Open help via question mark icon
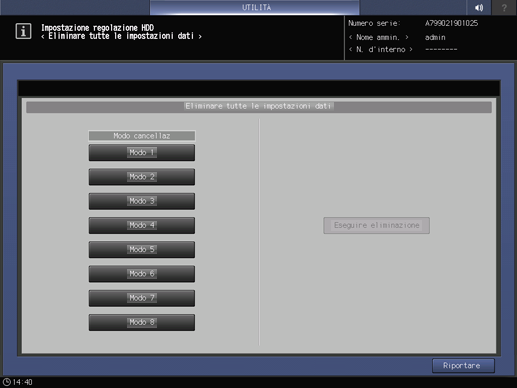 point(504,7)
